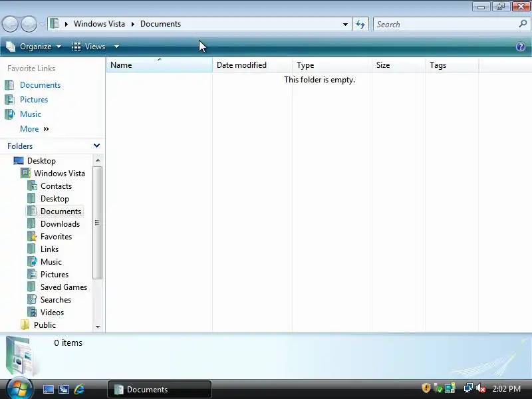Screen dimensions: 532x399
Task: Select Saved Games in the folder tree
Action: [64, 287]
